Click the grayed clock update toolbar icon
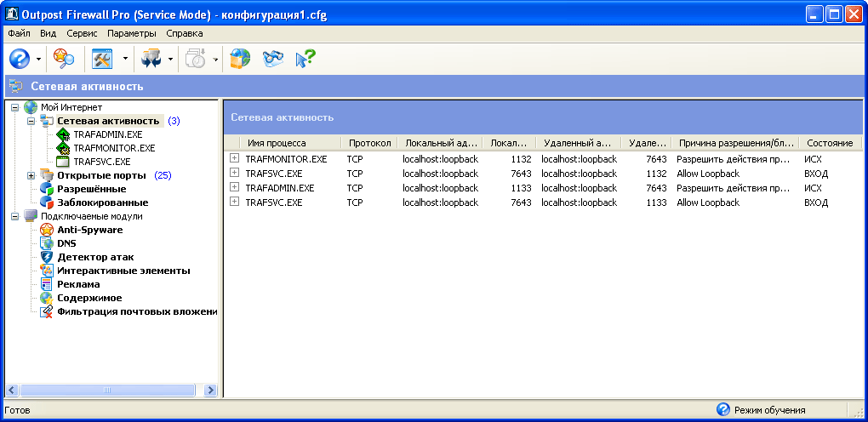Image resolution: width=868 pixels, height=422 pixels. point(196,58)
